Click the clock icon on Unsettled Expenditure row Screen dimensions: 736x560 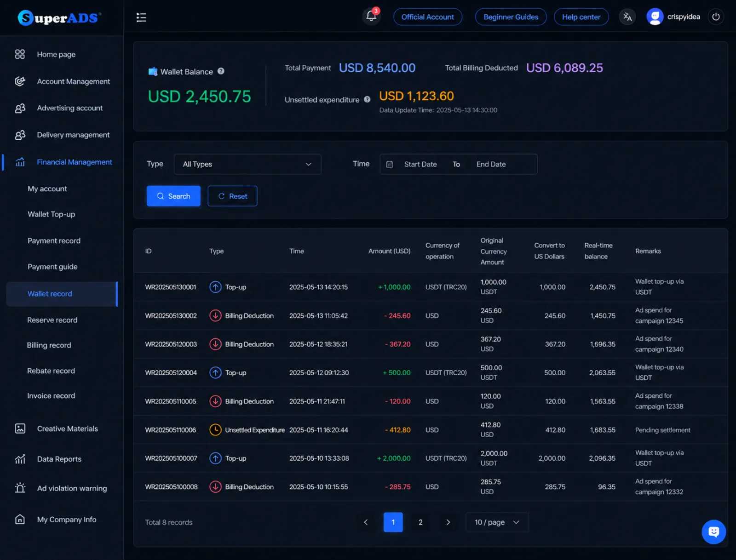(x=215, y=430)
